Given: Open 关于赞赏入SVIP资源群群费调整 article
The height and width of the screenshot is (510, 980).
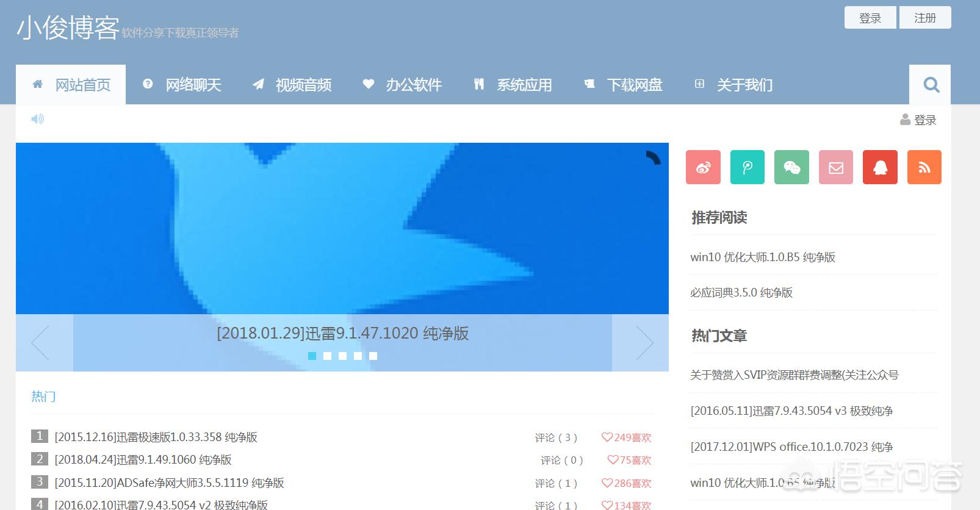Looking at the screenshot, I should 794,375.
